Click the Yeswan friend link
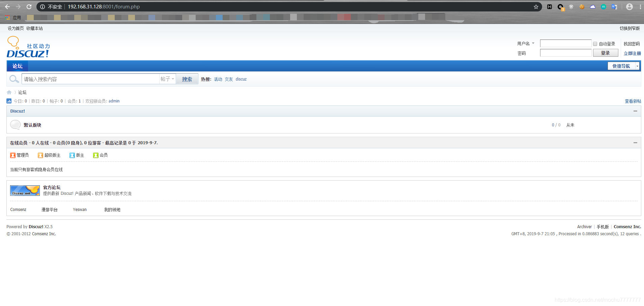 80,210
